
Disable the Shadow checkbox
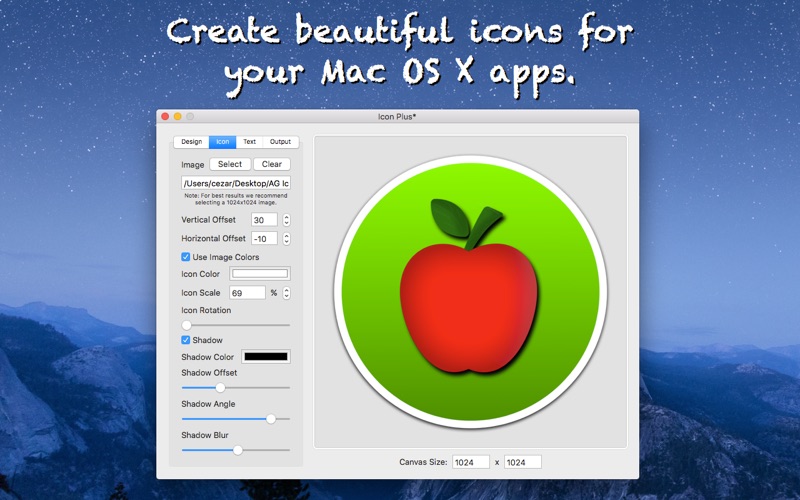pyautogui.click(x=186, y=340)
